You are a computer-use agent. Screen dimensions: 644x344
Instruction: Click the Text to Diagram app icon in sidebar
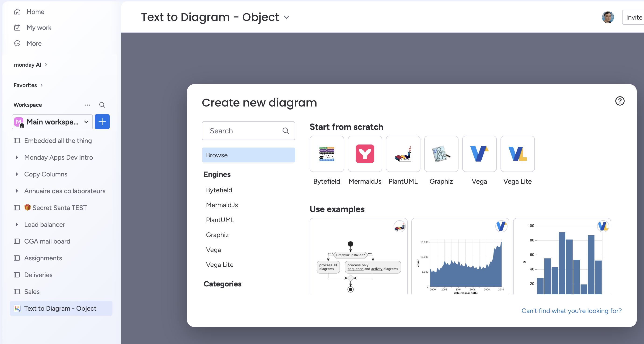[17, 308]
